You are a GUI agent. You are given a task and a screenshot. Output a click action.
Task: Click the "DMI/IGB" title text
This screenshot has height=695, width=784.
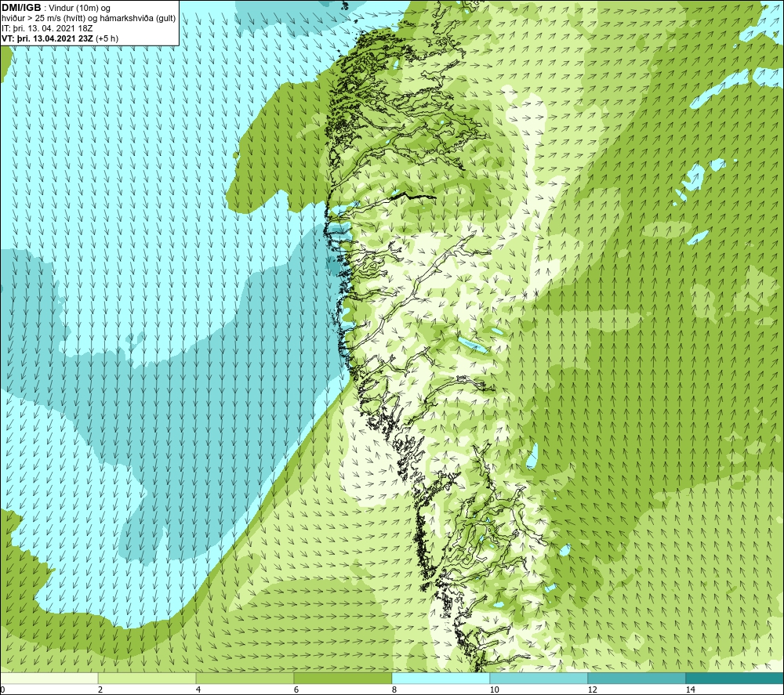[x=21, y=8]
